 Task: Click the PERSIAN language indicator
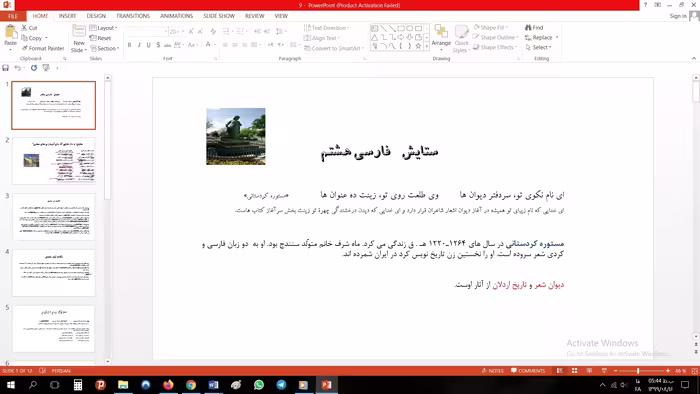point(61,371)
